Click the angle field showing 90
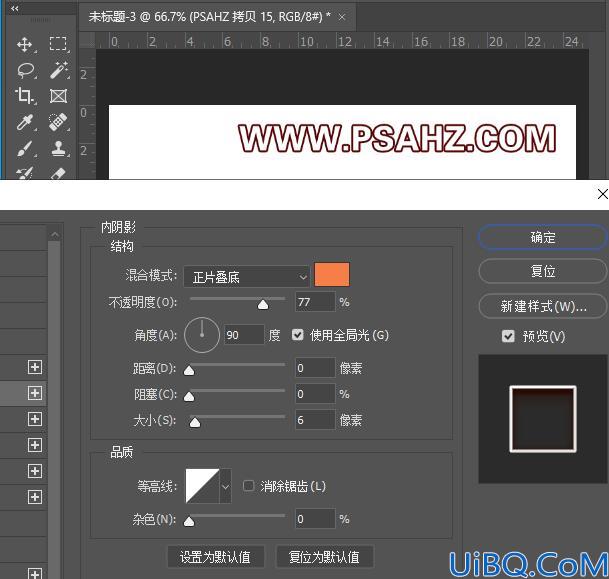Image resolution: width=609 pixels, height=579 pixels. point(244,334)
